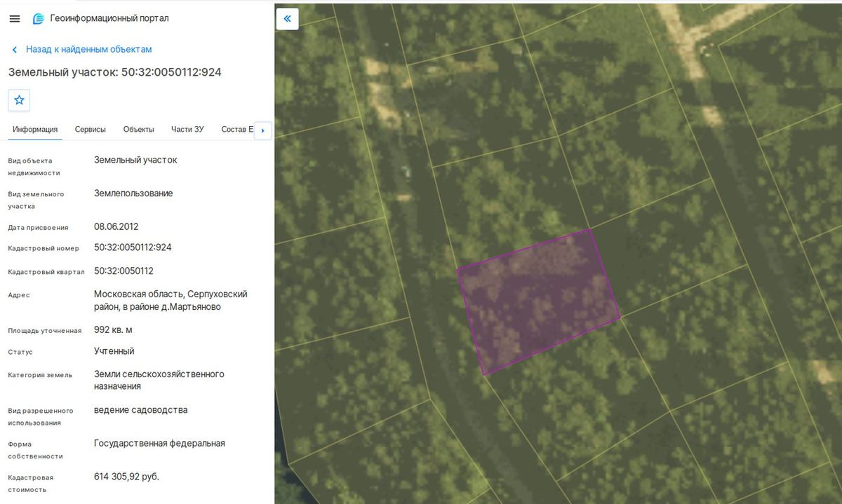Open the Сервисы tab
The width and height of the screenshot is (842, 504).
tap(91, 130)
